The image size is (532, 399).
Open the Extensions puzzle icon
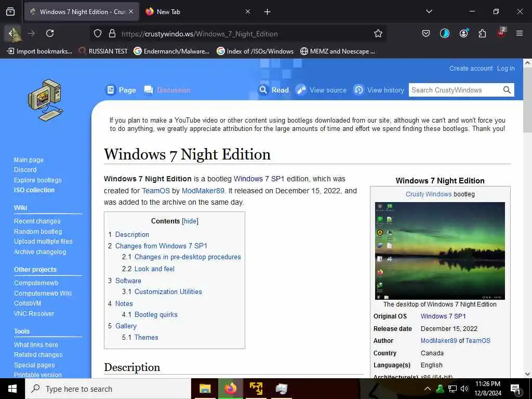tap(482, 33)
